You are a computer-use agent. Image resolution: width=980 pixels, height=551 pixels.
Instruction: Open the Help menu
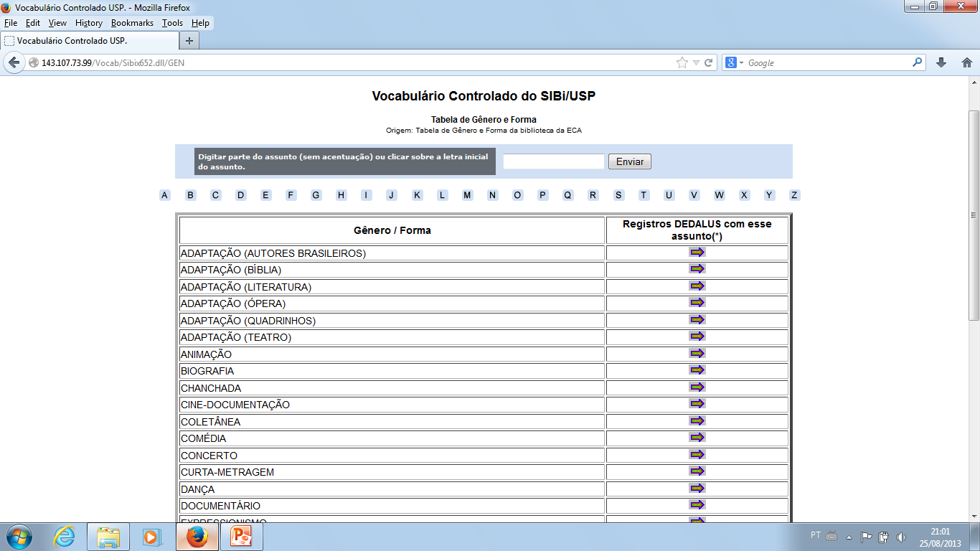tap(200, 23)
